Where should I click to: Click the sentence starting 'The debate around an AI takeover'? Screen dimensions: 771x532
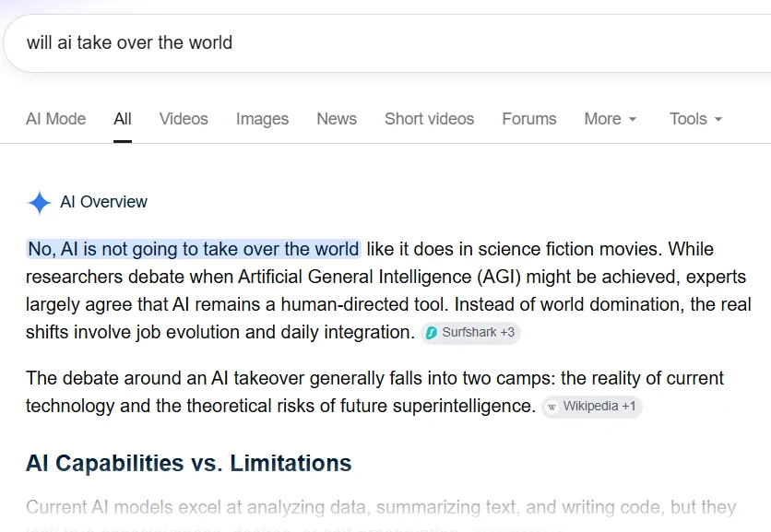[x=374, y=392]
